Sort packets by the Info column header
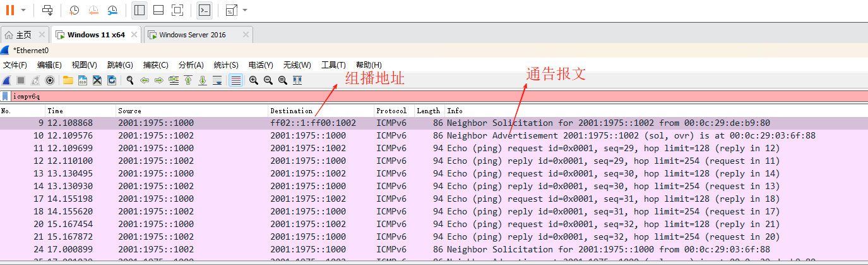 coord(657,111)
